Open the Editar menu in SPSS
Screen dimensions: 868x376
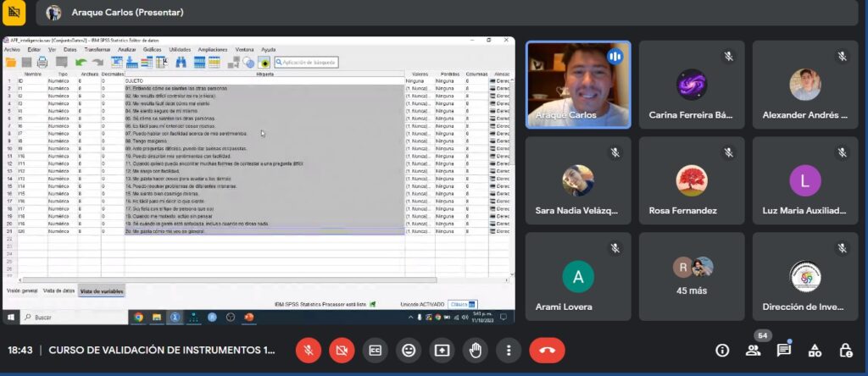[x=34, y=50]
